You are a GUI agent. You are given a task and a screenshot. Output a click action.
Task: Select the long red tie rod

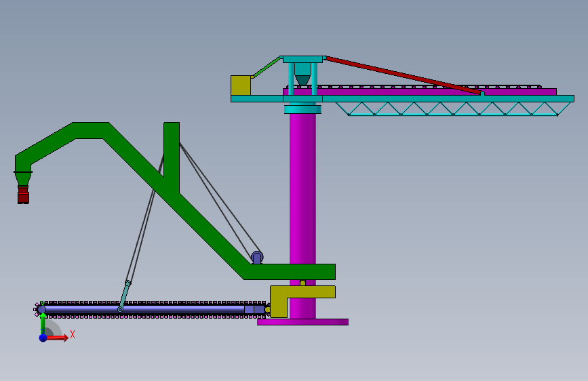coord(403,75)
